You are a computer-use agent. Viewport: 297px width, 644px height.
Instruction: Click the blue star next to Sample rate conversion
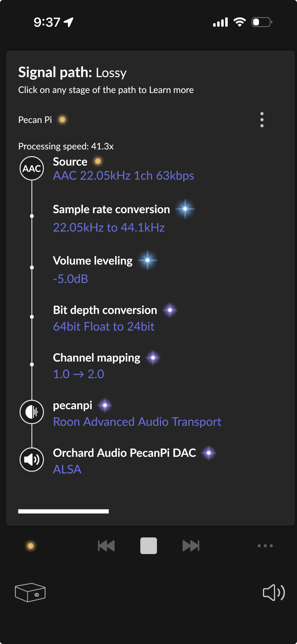(185, 209)
